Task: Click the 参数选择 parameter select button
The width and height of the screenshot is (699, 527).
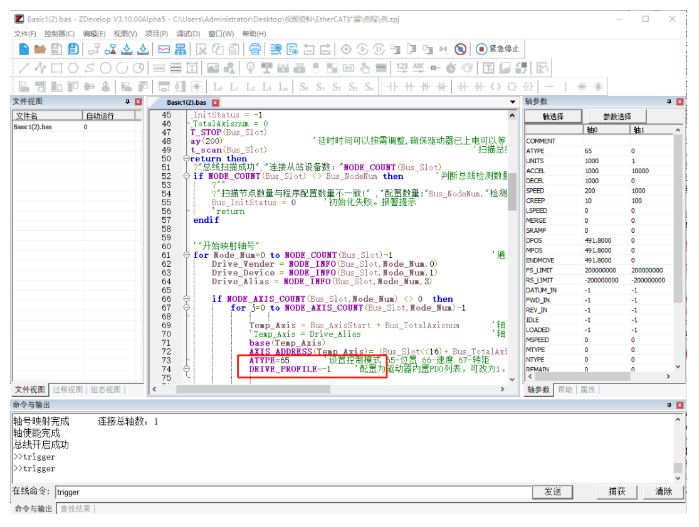Action: click(616, 117)
